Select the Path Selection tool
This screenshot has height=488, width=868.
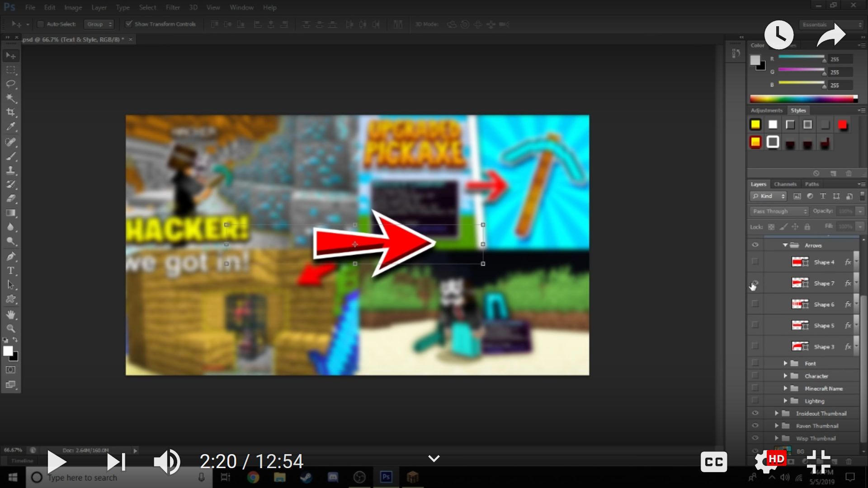11,285
